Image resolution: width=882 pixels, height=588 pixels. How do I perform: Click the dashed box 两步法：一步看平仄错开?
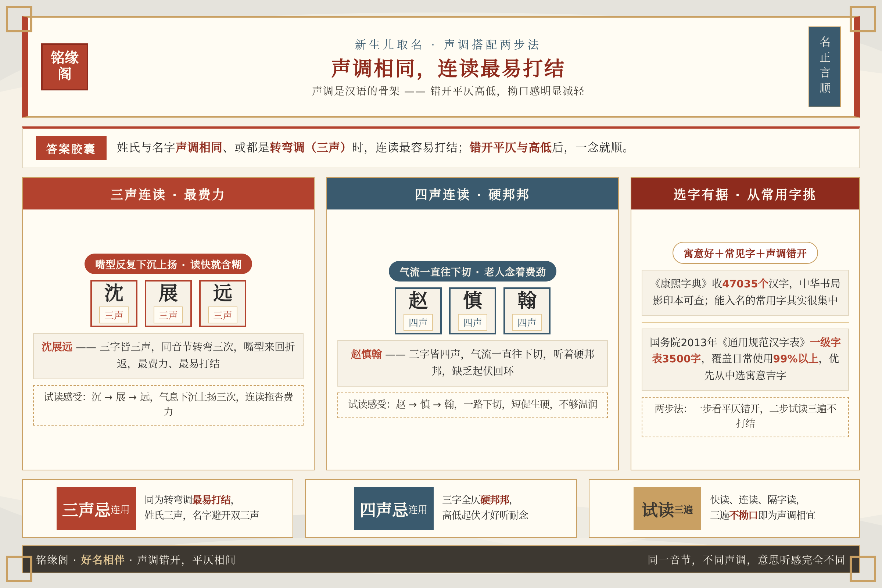pyautogui.click(x=745, y=417)
